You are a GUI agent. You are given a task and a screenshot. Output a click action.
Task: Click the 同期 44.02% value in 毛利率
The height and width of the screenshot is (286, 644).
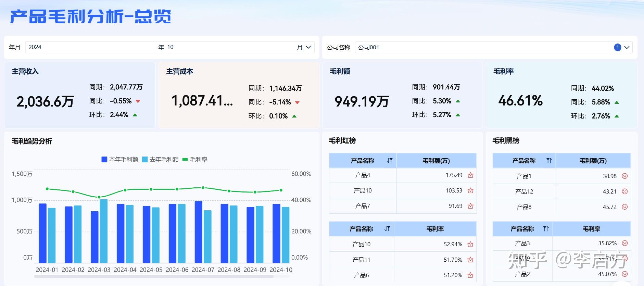603,88
